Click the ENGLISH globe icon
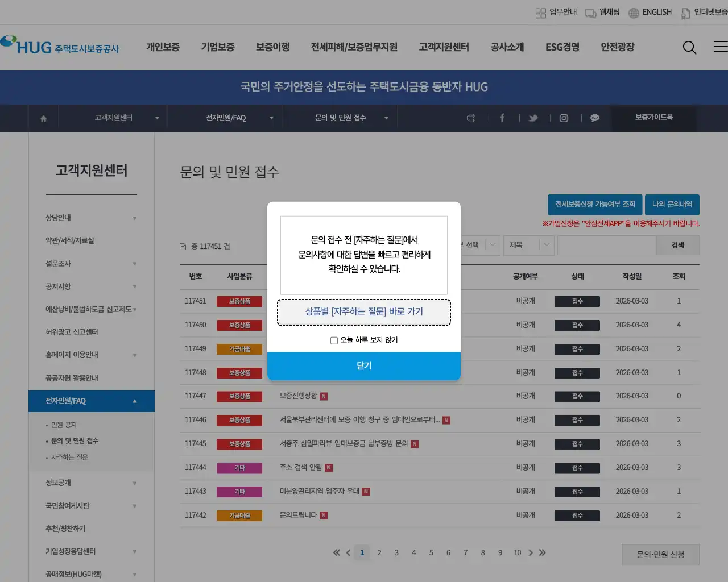Image resolution: width=728 pixels, height=582 pixels. coord(633,12)
